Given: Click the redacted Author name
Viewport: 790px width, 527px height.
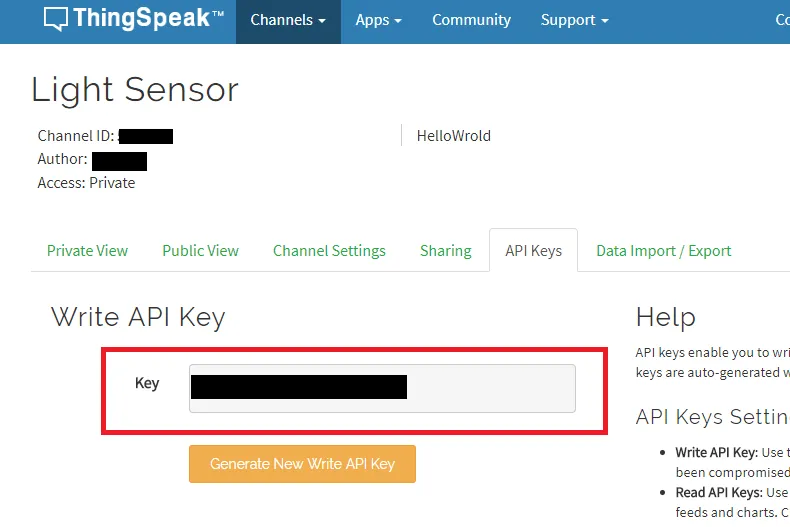Looking at the screenshot, I should point(119,160).
